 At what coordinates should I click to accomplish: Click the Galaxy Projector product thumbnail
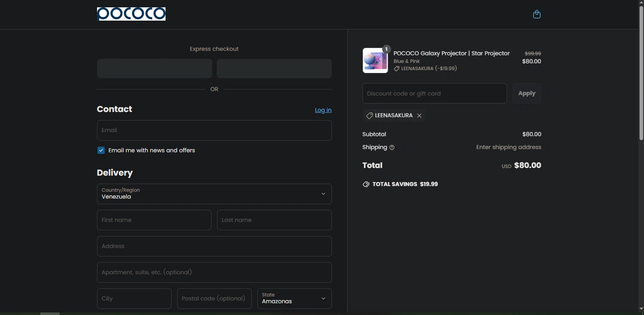point(375,61)
